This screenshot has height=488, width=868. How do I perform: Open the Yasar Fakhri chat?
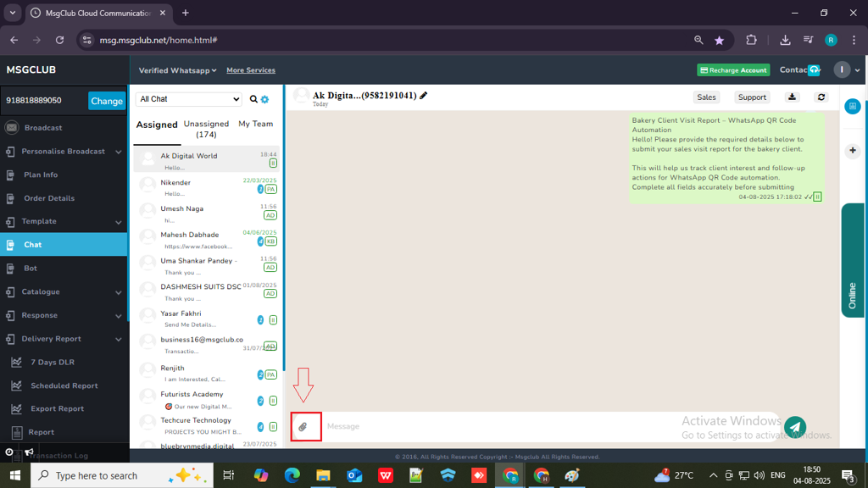[x=207, y=317]
